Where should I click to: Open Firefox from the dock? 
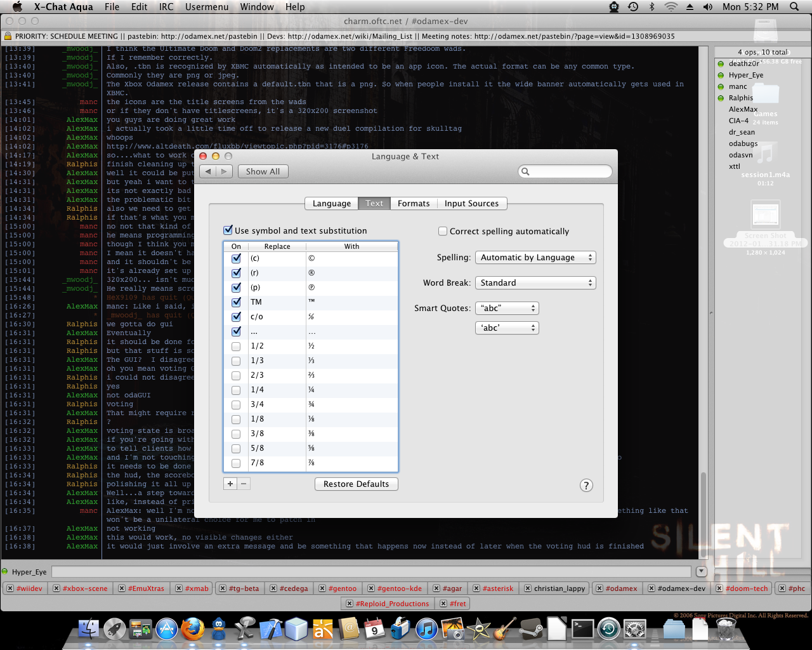[x=192, y=629]
